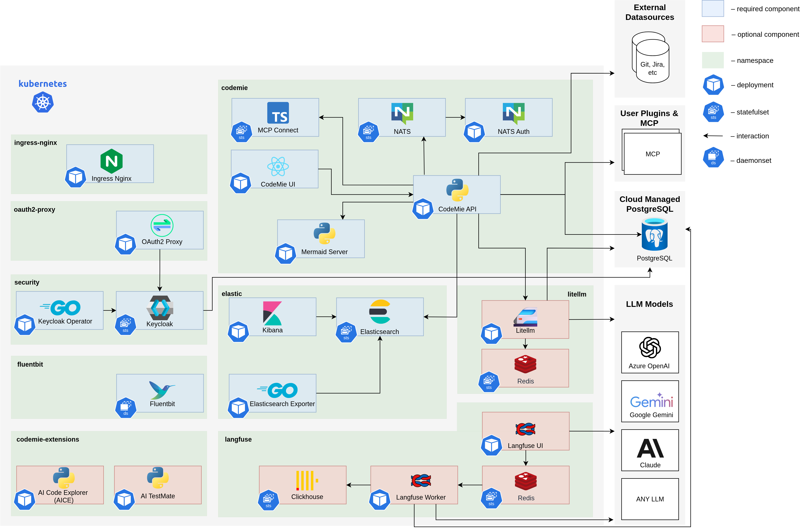Image resolution: width=804 pixels, height=532 pixels.
Task: Click the Clickhouse yellow bars logo
Action: [307, 480]
